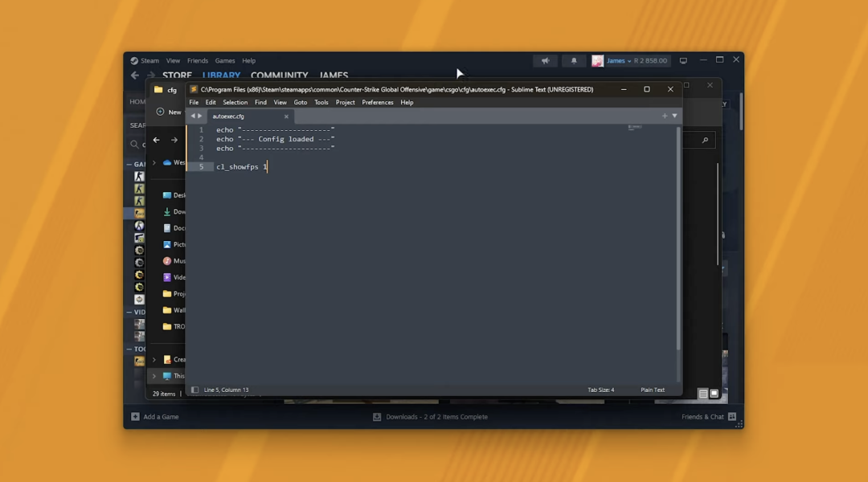Open the Steam LIBRARY tab
Image resolution: width=868 pixels, height=482 pixels.
click(221, 76)
